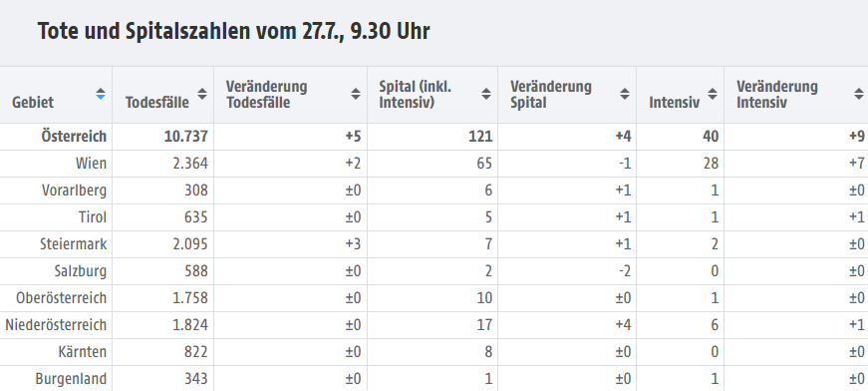Select Niederösterreich in the Gebiet column
This screenshot has height=391, width=868.
56,325
